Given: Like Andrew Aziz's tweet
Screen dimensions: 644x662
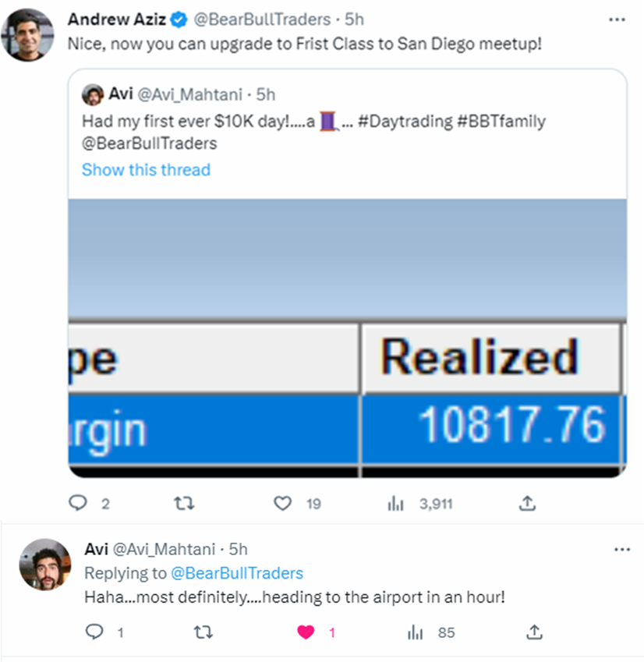Looking at the screenshot, I should pyautogui.click(x=283, y=504).
